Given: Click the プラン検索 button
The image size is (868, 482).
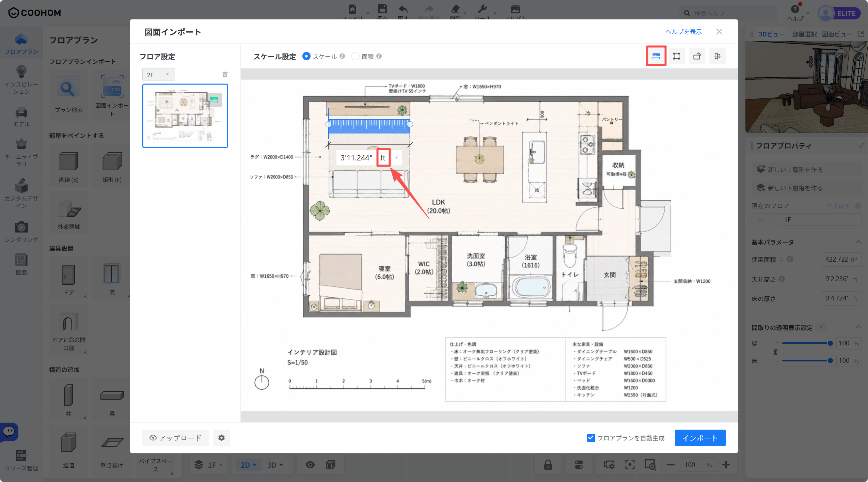Looking at the screenshot, I should 68,95.
